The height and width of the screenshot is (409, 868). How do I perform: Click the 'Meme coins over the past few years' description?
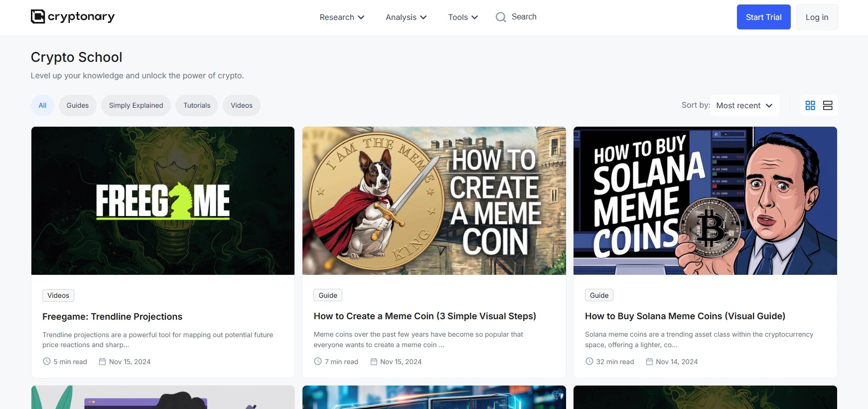(x=418, y=340)
